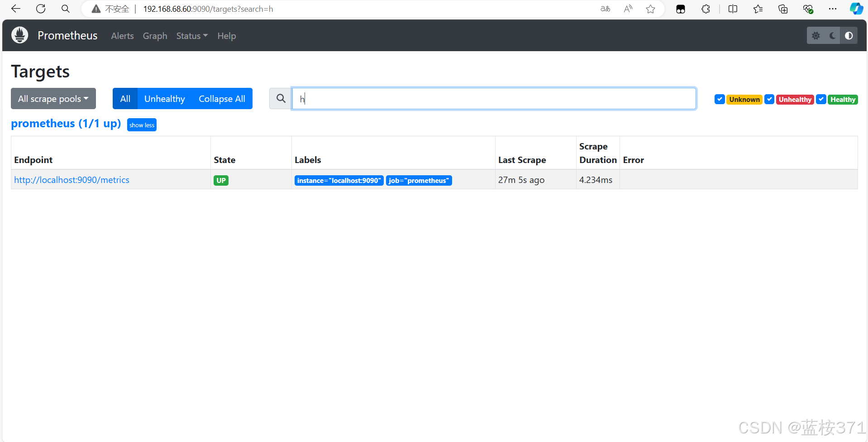Open the Help page

[226, 36]
